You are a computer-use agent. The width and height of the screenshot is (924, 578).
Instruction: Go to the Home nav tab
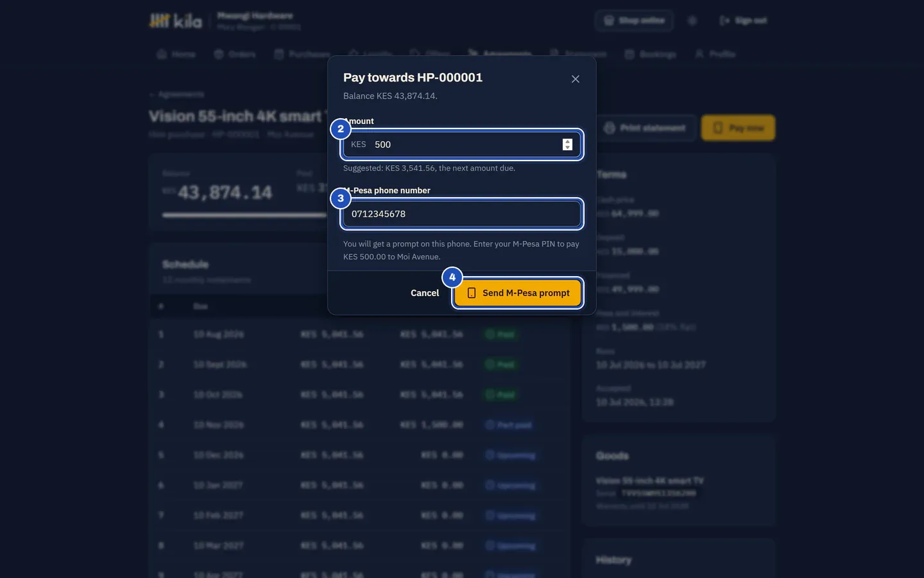pyautogui.click(x=176, y=54)
